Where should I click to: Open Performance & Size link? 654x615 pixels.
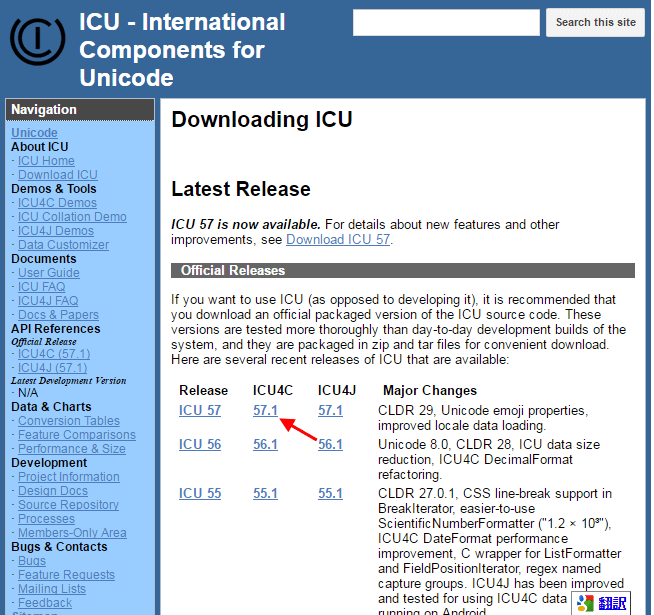pyautogui.click(x=72, y=449)
